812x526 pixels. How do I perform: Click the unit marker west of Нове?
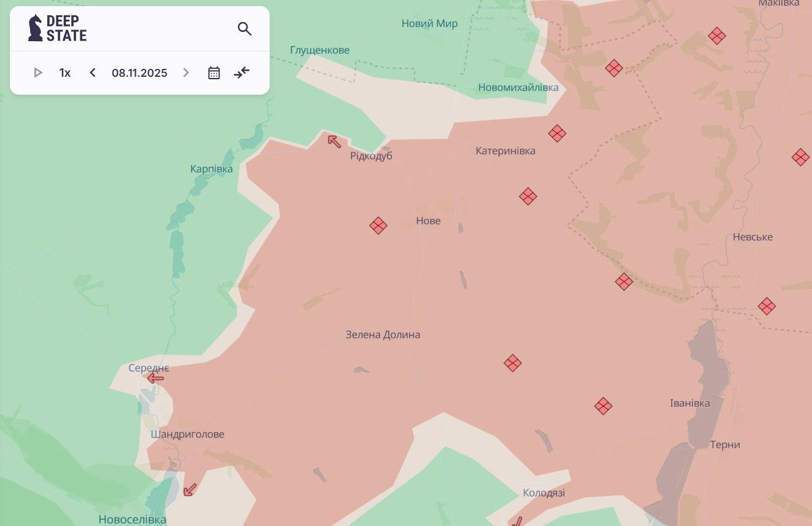pos(378,226)
